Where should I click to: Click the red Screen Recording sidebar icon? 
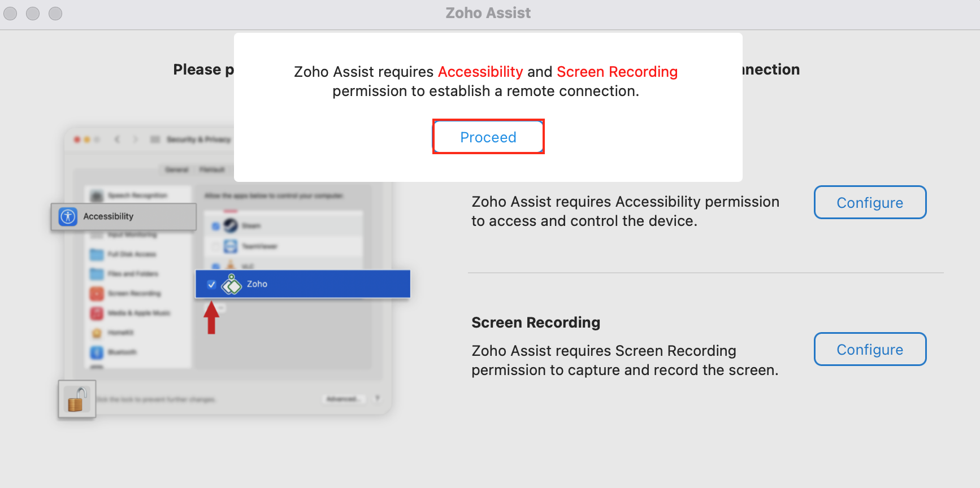tap(97, 294)
